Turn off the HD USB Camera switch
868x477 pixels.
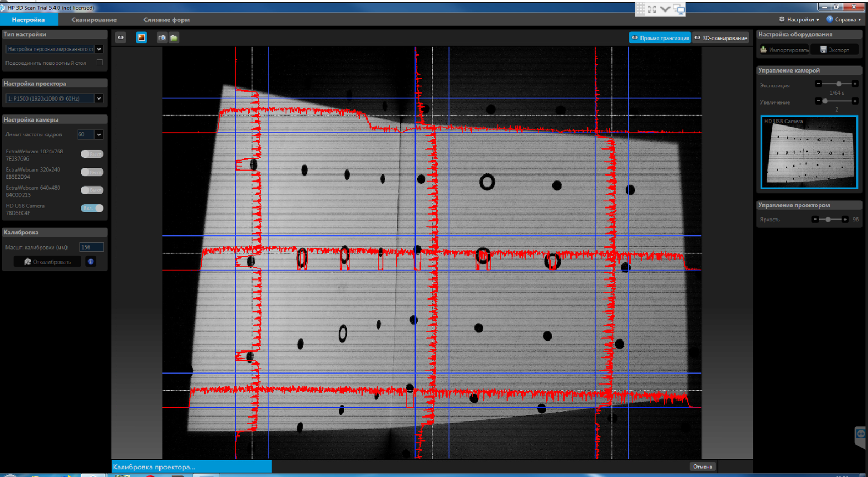[92, 208]
